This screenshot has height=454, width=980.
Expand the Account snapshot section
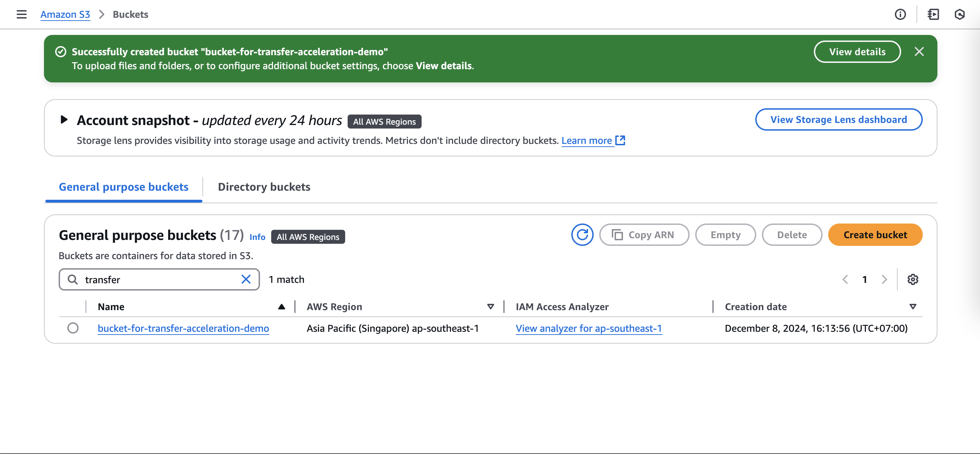64,120
